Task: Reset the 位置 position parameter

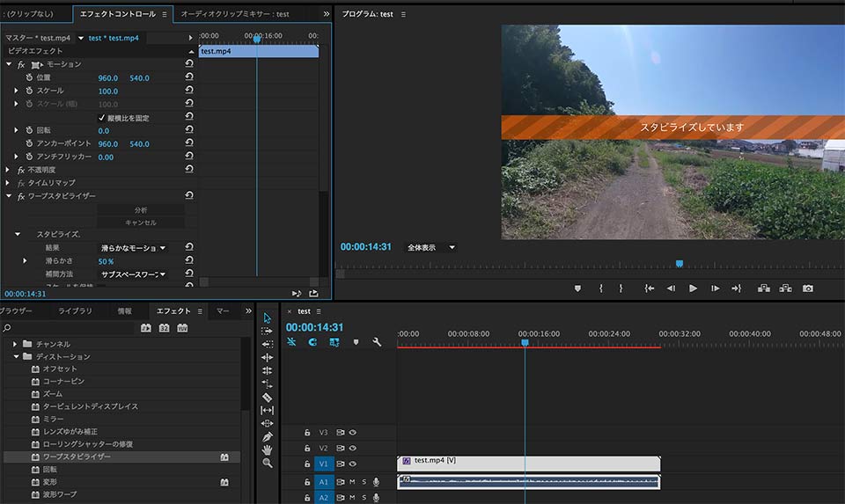Action: (x=189, y=77)
